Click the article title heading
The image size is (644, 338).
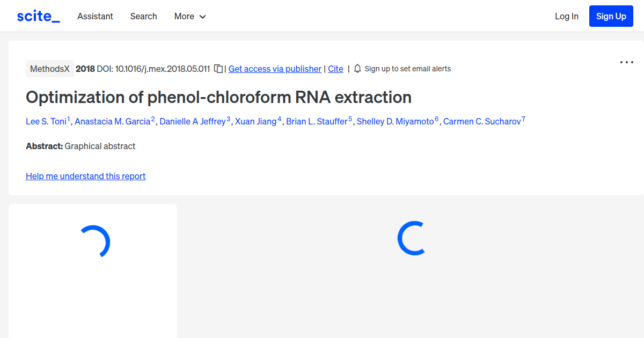pos(218,97)
